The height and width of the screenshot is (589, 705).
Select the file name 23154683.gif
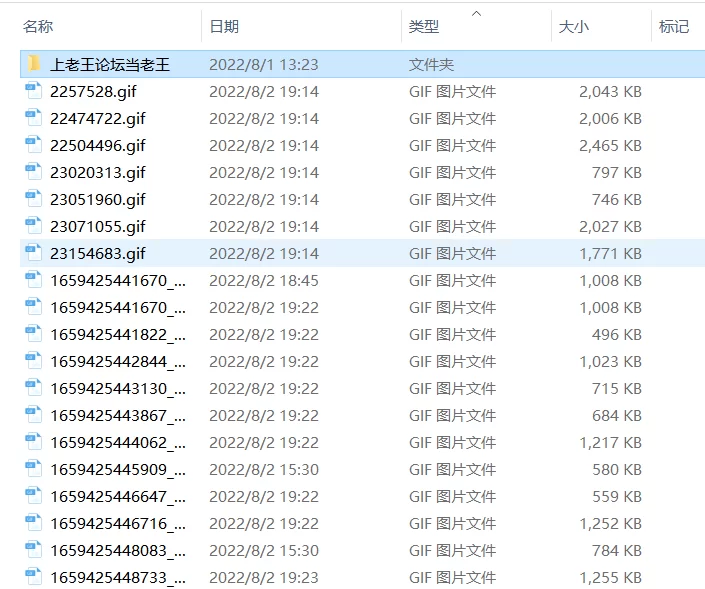(x=98, y=254)
